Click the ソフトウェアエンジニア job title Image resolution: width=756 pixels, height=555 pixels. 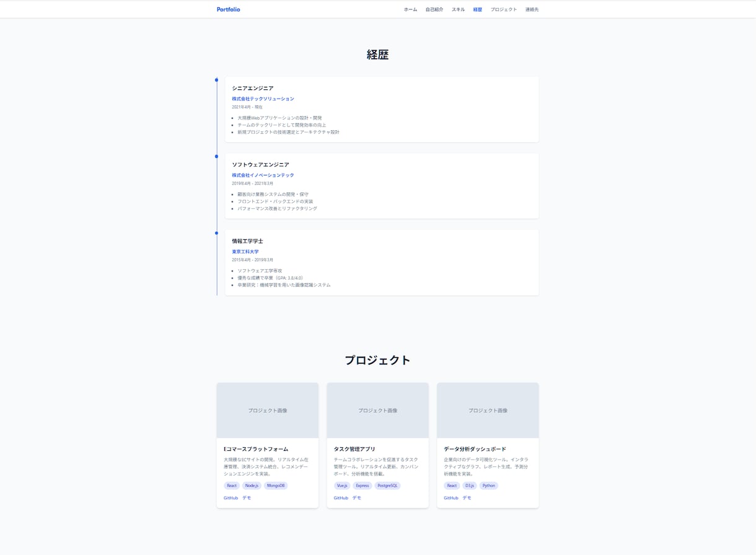point(261,165)
